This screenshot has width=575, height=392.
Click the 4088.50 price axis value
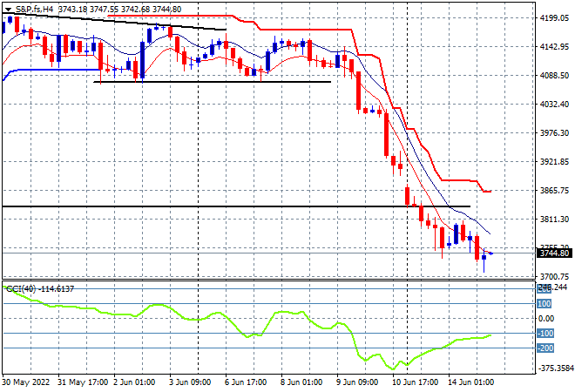pyautogui.click(x=554, y=75)
